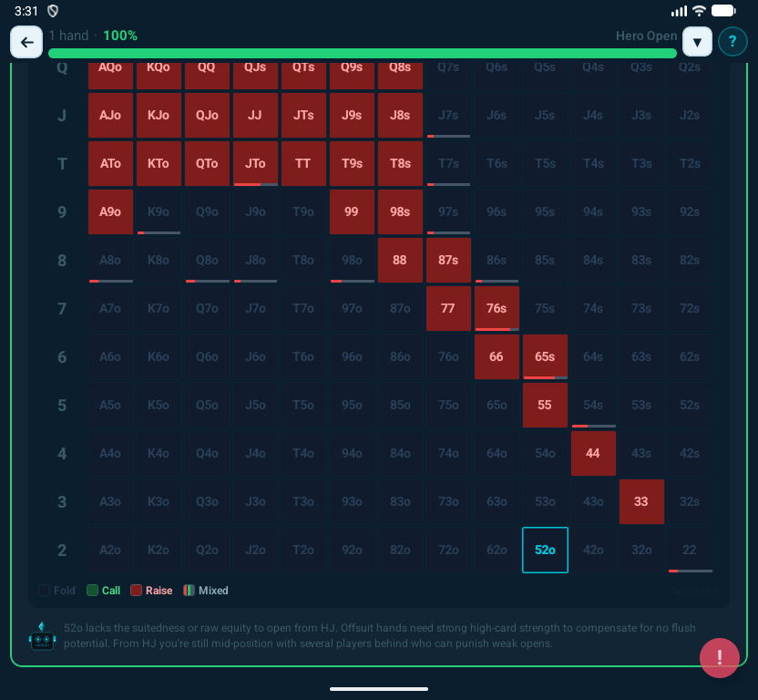Tap the robot coach icon

pyautogui.click(x=43, y=637)
